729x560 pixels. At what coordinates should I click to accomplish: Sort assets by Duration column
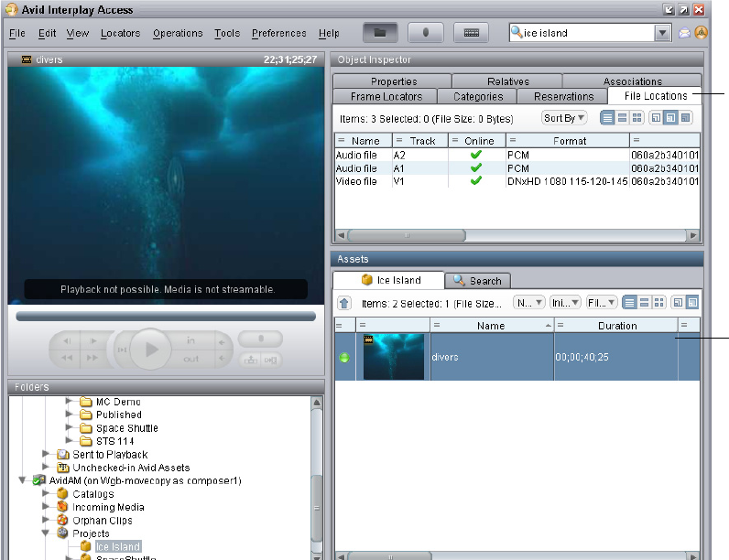click(x=616, y=326)
